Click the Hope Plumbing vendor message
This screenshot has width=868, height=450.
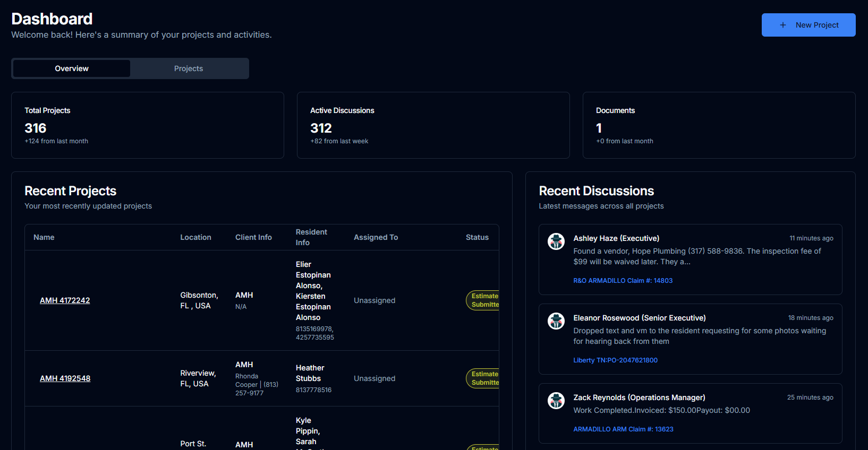coord(697,256)
